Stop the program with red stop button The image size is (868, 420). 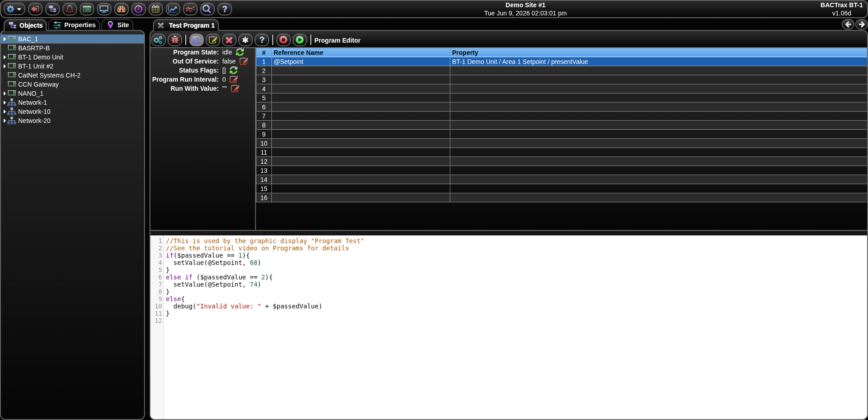(284, 40)
